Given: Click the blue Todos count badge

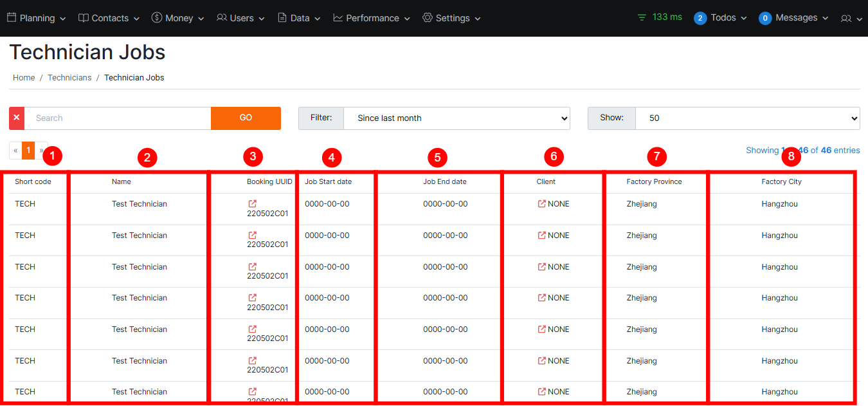Looking at the screenshot, I should [x=700, y=18].
